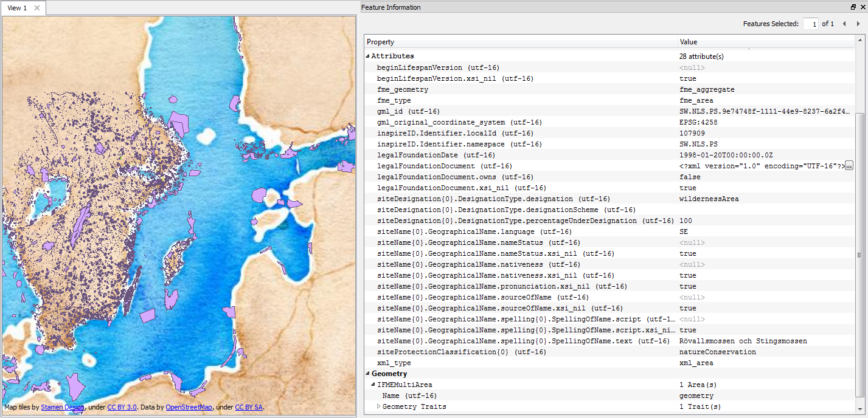Select the gml_original_coordinate_system row
Viewport: 868px width, 418px height.
[x=609, y=122]
